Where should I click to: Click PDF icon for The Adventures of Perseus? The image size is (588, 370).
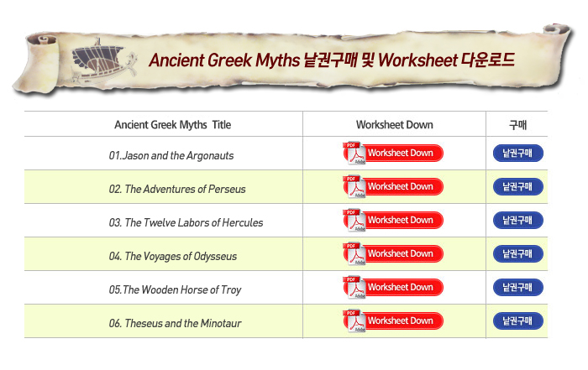(354, 186)
